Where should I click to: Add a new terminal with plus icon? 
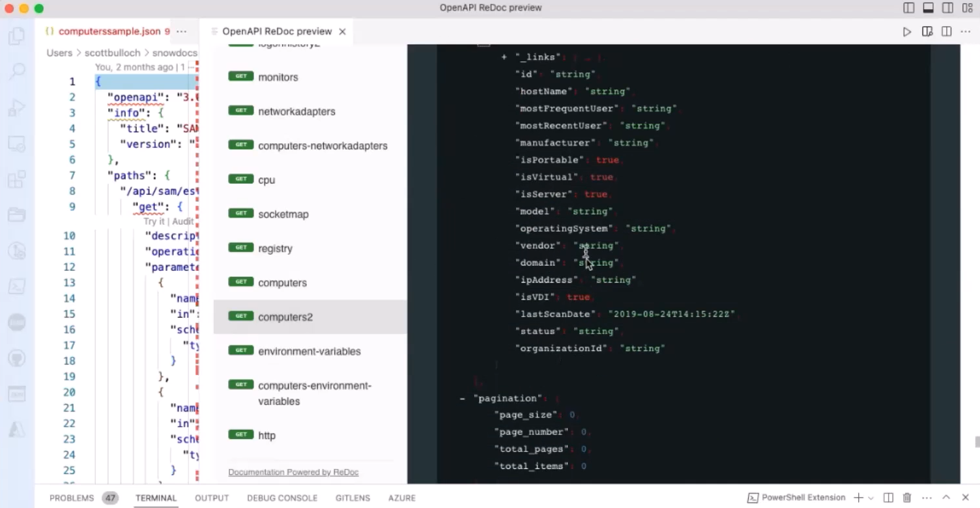(858, 498)
